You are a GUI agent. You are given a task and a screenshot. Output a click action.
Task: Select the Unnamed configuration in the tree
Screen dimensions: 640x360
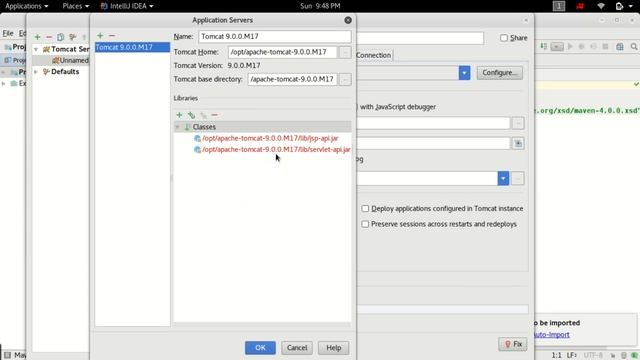[x=70, y=60]
